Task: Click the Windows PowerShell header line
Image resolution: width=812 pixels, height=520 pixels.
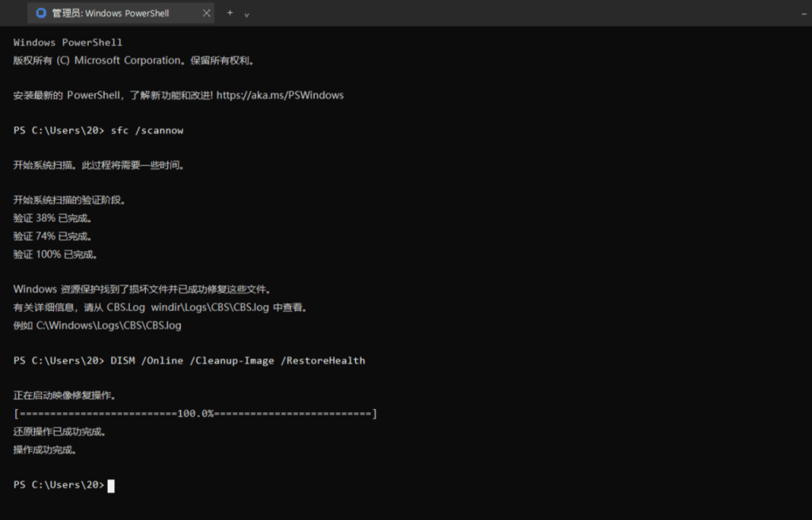Action: (x=68, y=43)
